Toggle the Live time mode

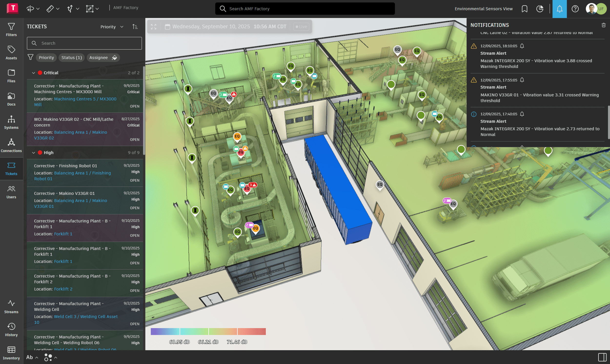point(301,27)
